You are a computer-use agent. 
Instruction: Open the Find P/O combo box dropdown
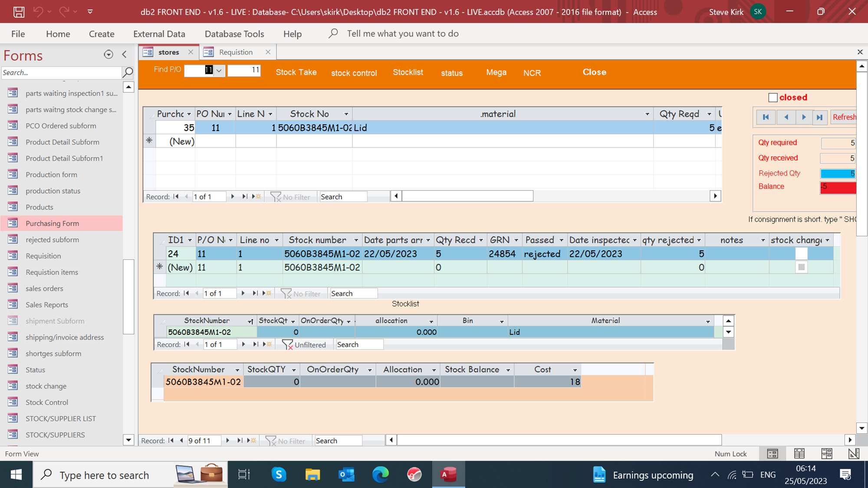(x=219, y=70)
